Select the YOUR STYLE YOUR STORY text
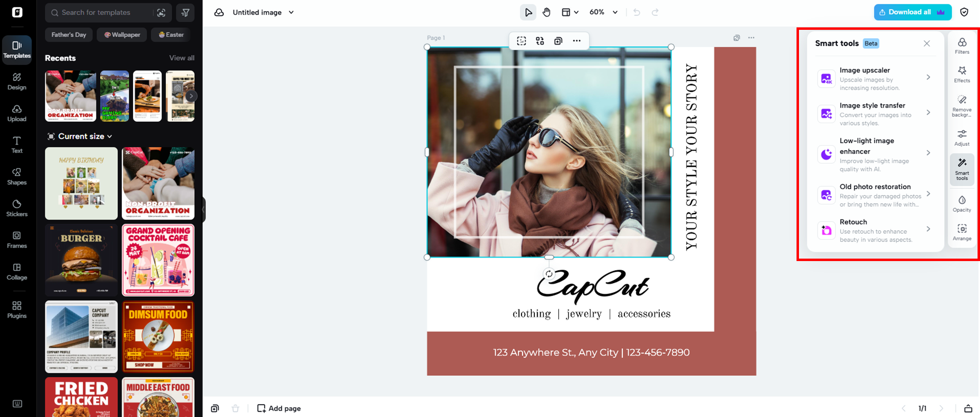 [691, 157]
